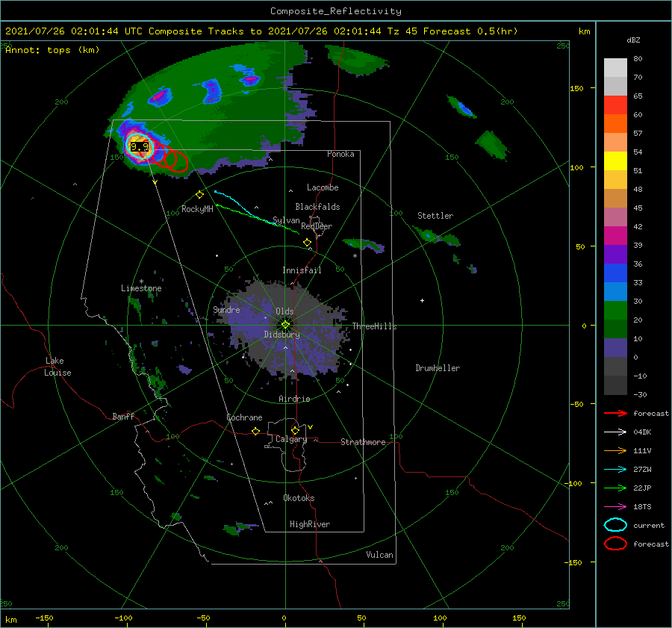Click the magenta 18TS arrow in legend
Image resolution: width=672 pixels, height=628 pixels.
[x=615, y=507]
